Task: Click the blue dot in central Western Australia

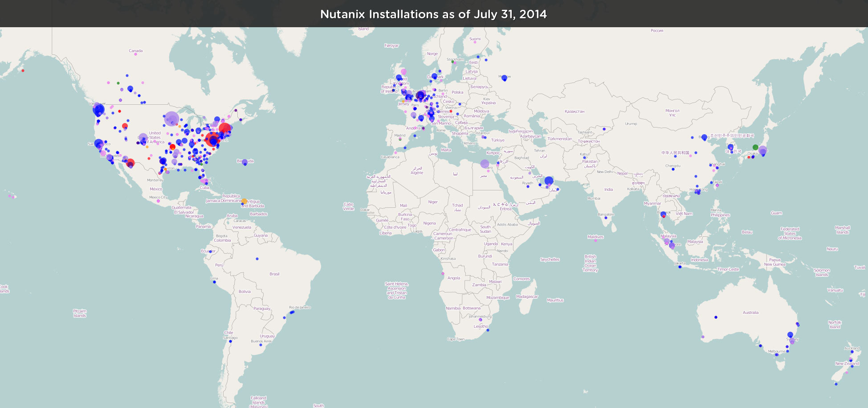Action: click(716, 317)
